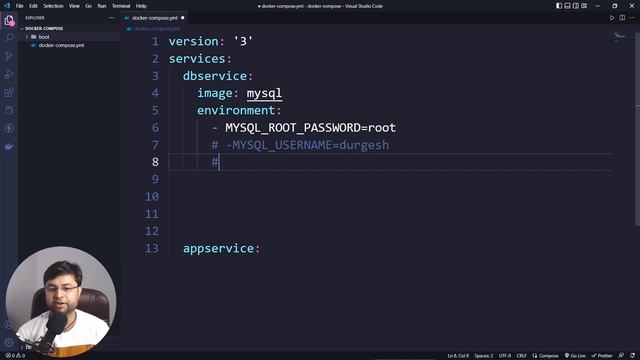Open Customize Layout button in title bar
This screenshot has width=640, height=360.
[x=584, y=6]
